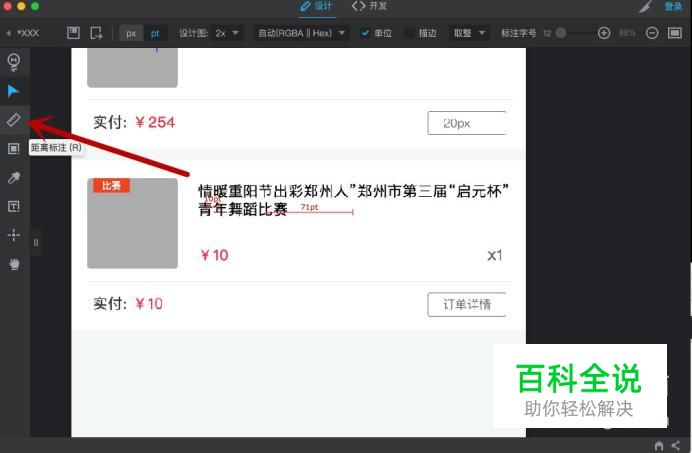Click the zoom in plus icon

[604, 33]
